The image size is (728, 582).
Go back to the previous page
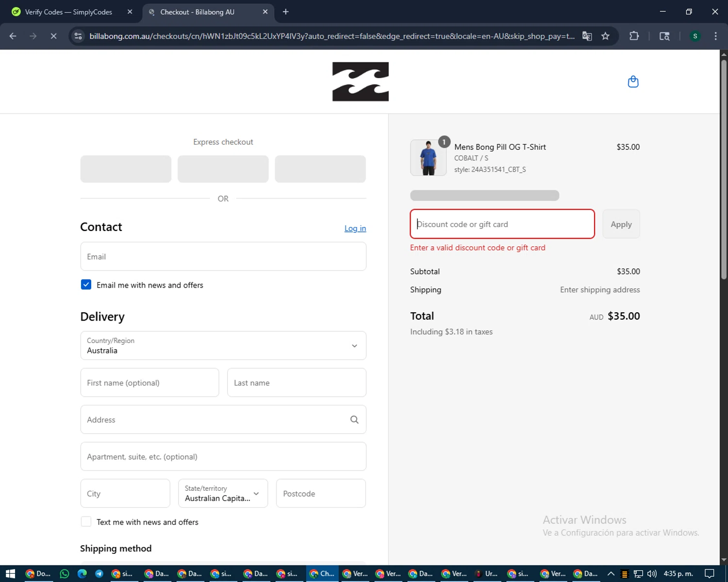[x=13, y=36]
